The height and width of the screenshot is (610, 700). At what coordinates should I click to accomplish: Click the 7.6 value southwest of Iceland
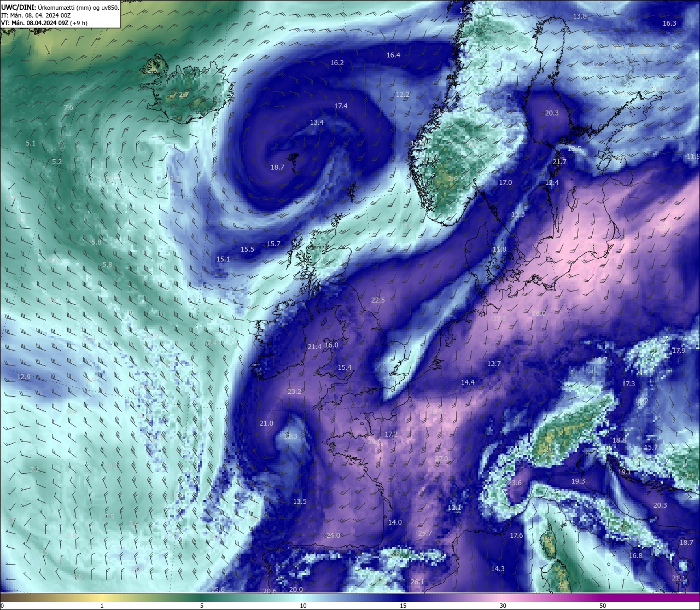pos(68,108)
